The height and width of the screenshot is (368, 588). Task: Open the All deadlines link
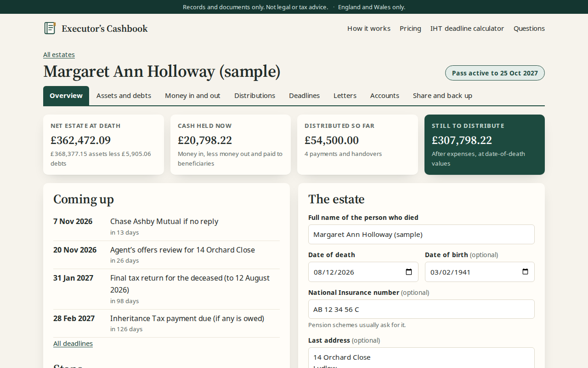(x=73, y=344)
